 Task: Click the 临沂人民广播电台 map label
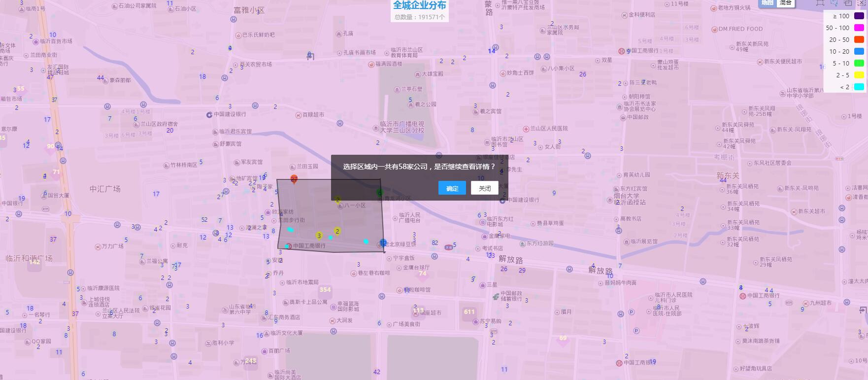click(409, 218)
